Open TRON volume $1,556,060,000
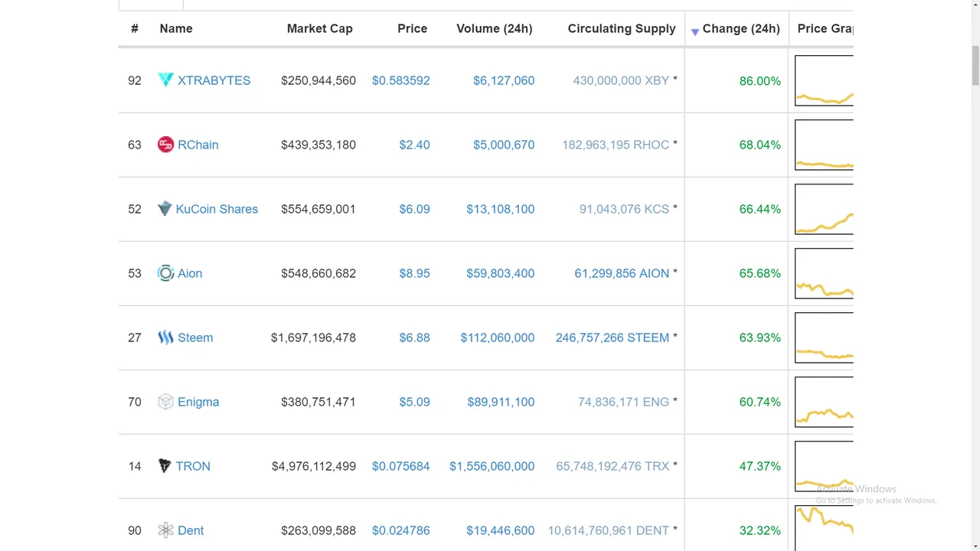The image size is (980, 551). coord(492,466)
